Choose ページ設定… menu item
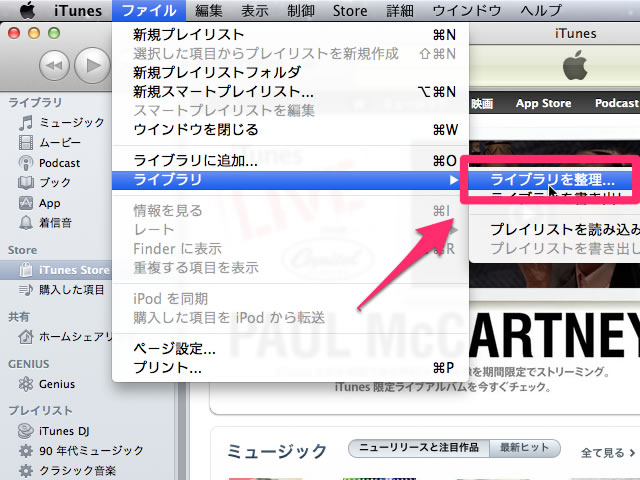 coord(290,349)
